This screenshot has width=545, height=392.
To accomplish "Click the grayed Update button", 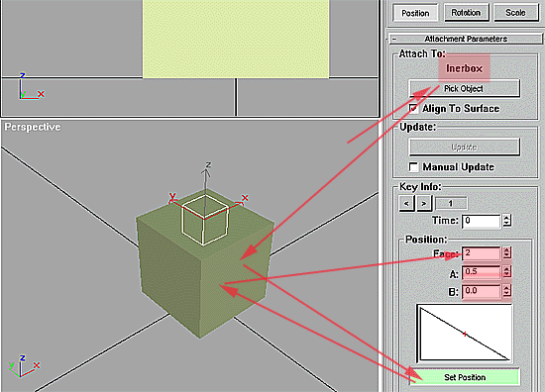I will (x=464, y=147).
